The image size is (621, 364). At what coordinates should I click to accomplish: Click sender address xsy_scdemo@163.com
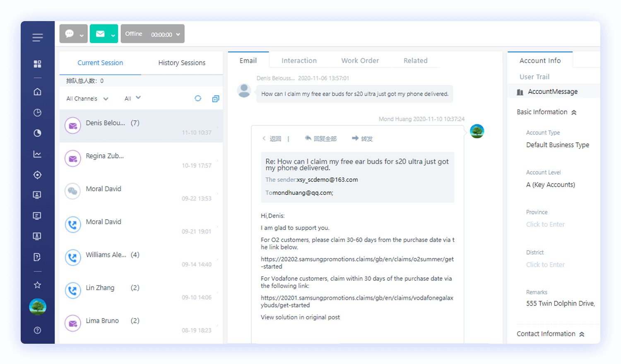[327, 180]
